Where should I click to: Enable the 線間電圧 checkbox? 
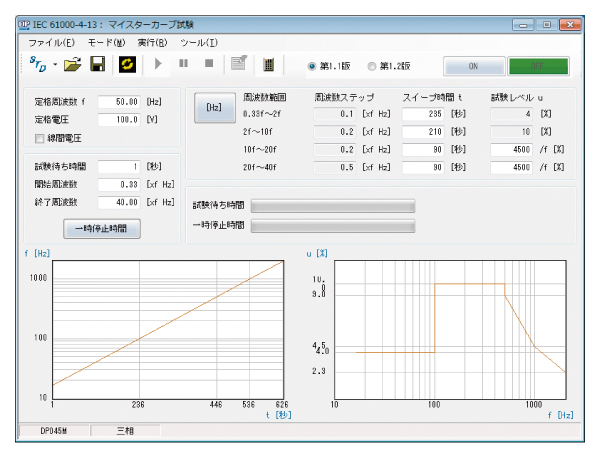coord(41,137)
